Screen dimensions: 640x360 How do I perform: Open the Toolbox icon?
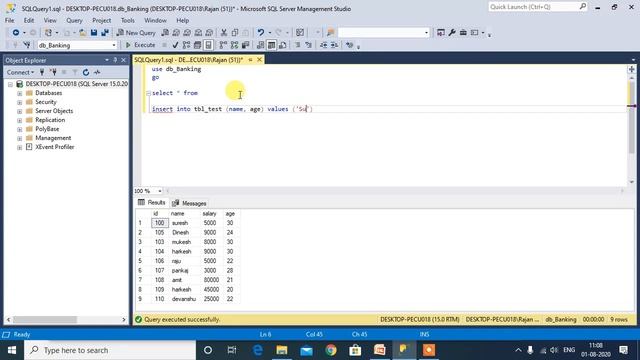pyautogui.click(x=463, y=33)
